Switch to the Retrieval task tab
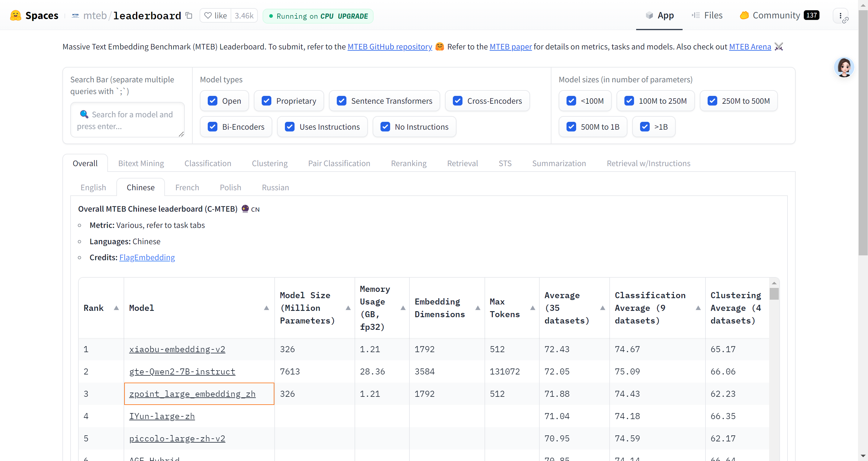The width and height of the screenshot is (868, 461). pyautogui.click(x=462, y=163)
